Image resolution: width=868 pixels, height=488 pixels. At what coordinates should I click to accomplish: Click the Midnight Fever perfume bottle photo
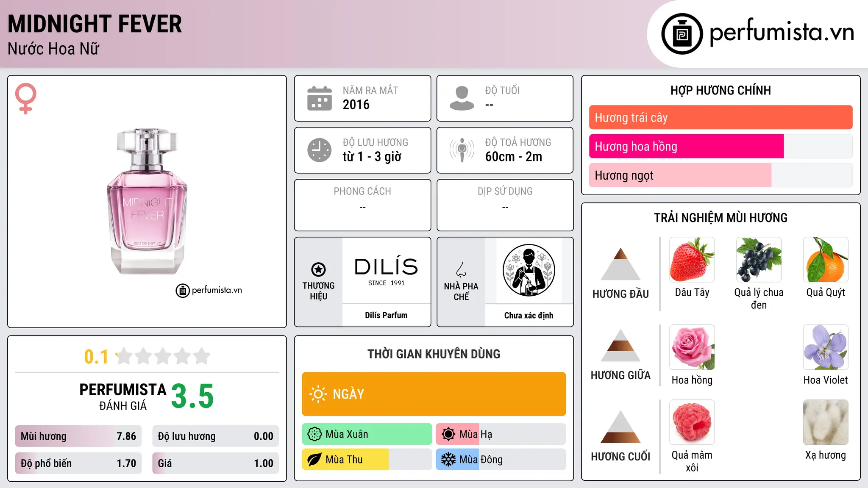147,201
